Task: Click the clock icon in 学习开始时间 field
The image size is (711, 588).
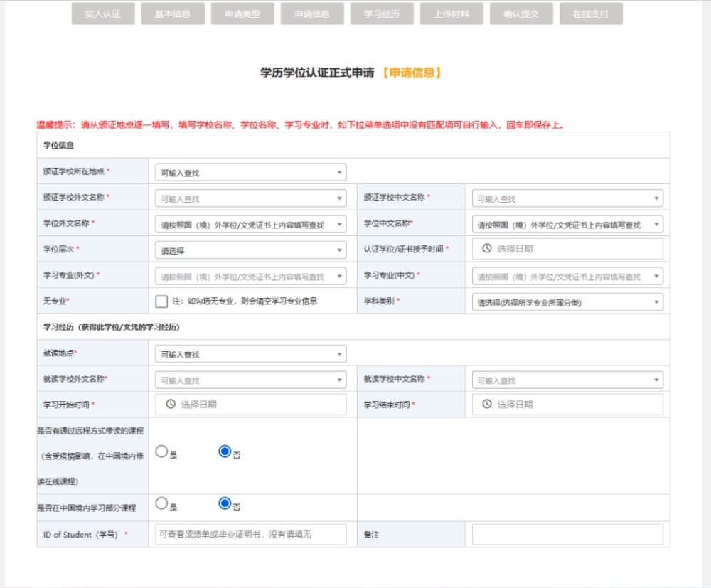Action: coord(171,404)
